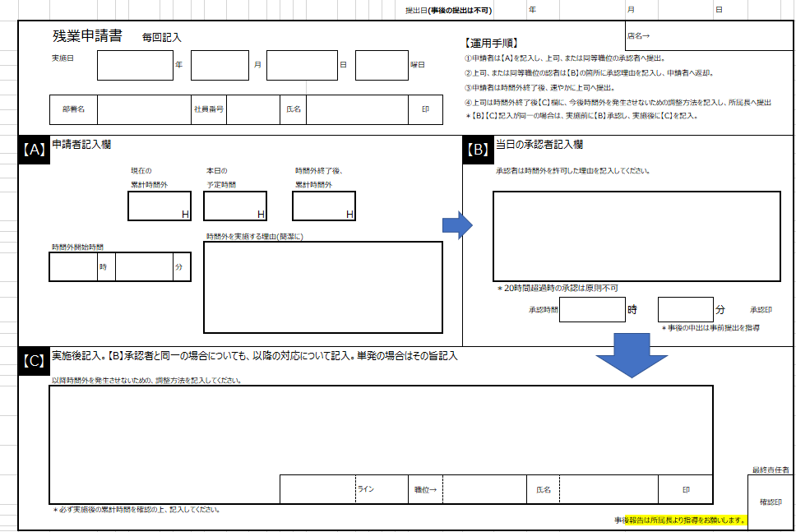Click the 現在の累計時間外 hours box
Screen dimensions: 796x532
point(158,206)
